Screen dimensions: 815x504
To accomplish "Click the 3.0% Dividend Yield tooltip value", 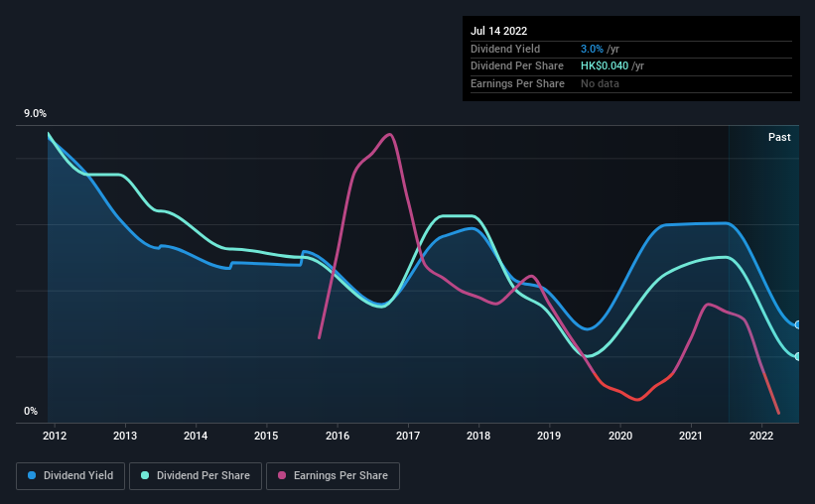I will [592, 49].
